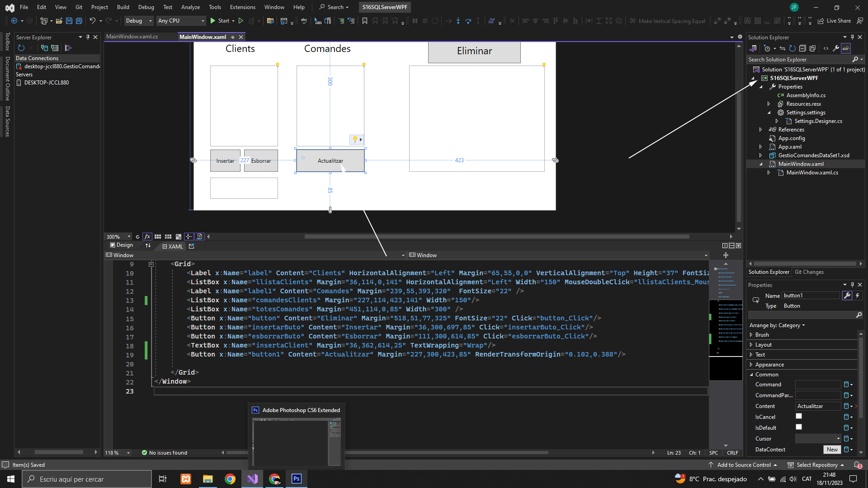
Task: Click Save All icon in toolbar
Action: click(79, 21)
